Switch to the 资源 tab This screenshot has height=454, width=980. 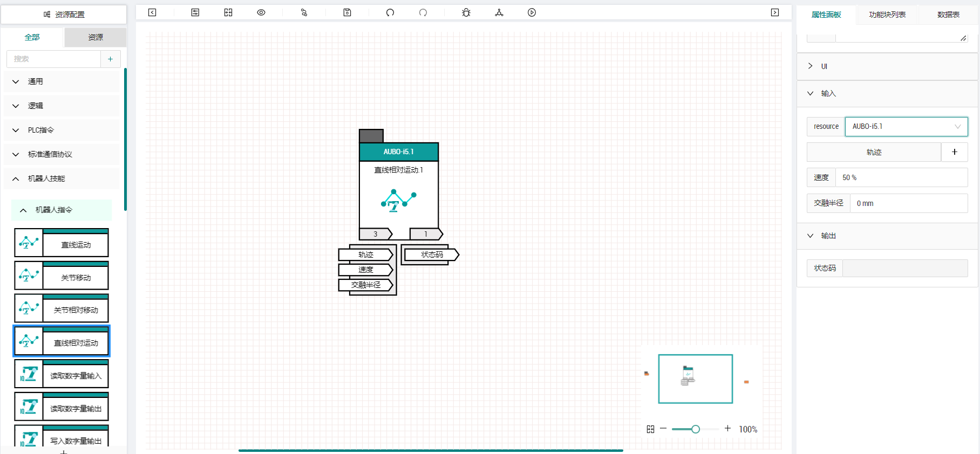click(96, 37)
